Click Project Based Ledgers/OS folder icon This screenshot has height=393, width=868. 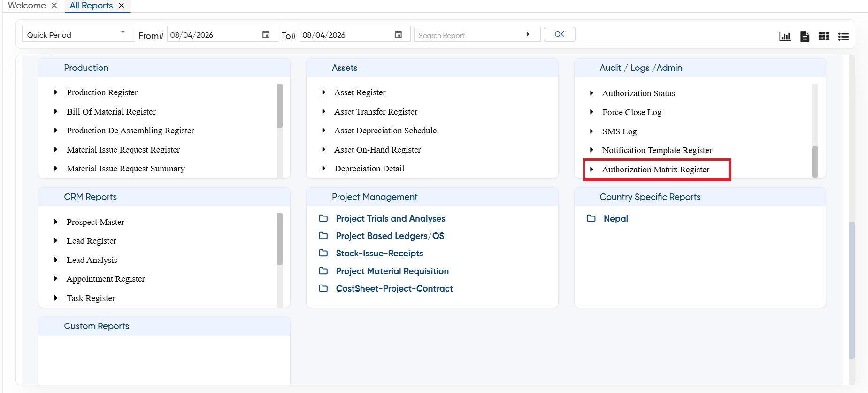(323, 236)
